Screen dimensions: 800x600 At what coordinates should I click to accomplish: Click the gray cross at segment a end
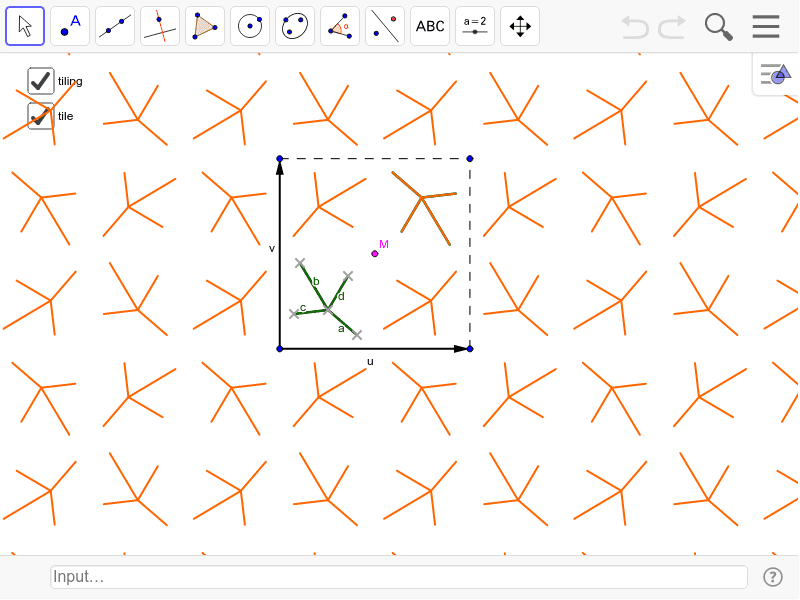click(x=357, y=335)
